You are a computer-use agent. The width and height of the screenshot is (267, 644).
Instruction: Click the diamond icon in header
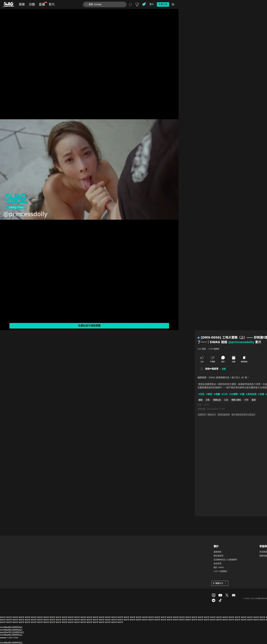pyautogui.click(x=144, y=4)
